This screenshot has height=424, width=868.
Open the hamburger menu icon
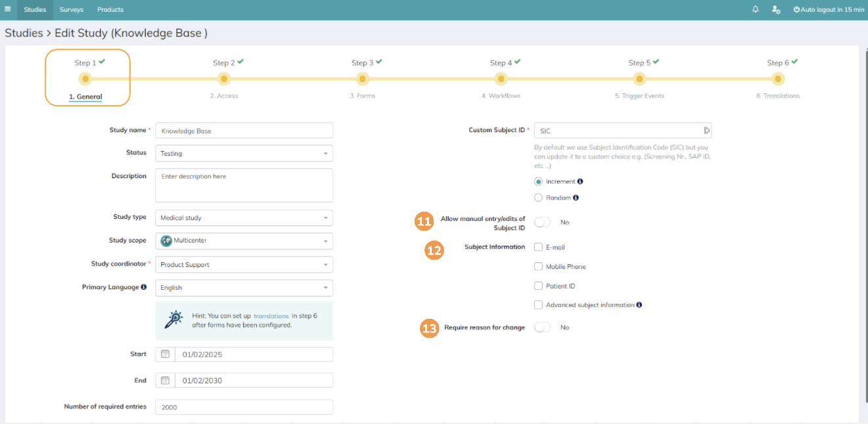(x=8, y=10)
